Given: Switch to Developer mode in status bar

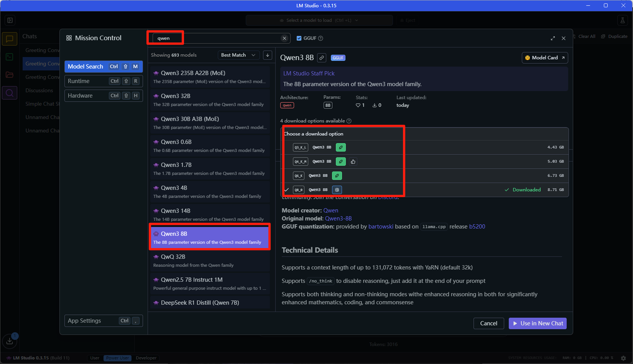Looking at the screenshot, I should [146, 358].
